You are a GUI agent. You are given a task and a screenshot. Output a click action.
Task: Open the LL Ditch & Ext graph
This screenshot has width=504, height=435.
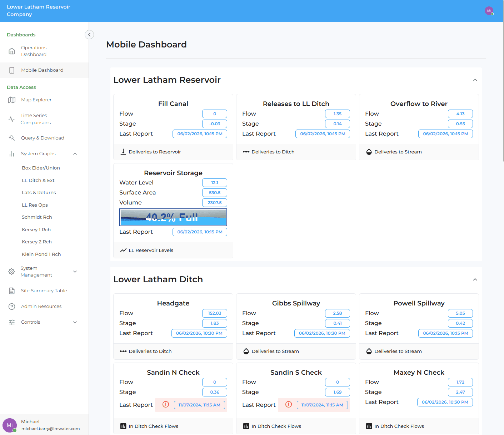(x=38, y=180)
